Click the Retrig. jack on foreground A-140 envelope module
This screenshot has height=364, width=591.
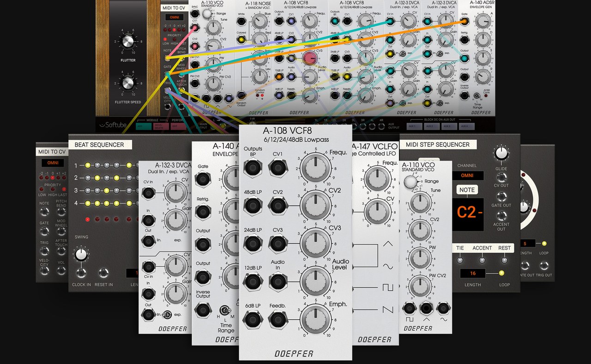203,211
